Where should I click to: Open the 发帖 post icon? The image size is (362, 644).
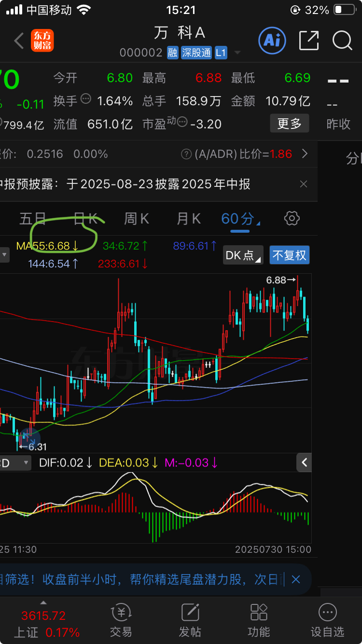(x=190, y=620)
